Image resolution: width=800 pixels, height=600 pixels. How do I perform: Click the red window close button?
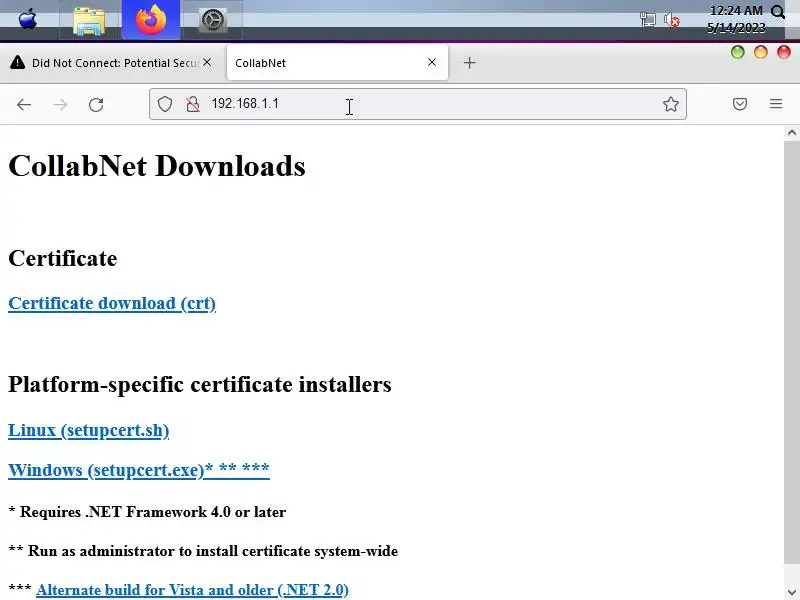click(x=784, y=52)
